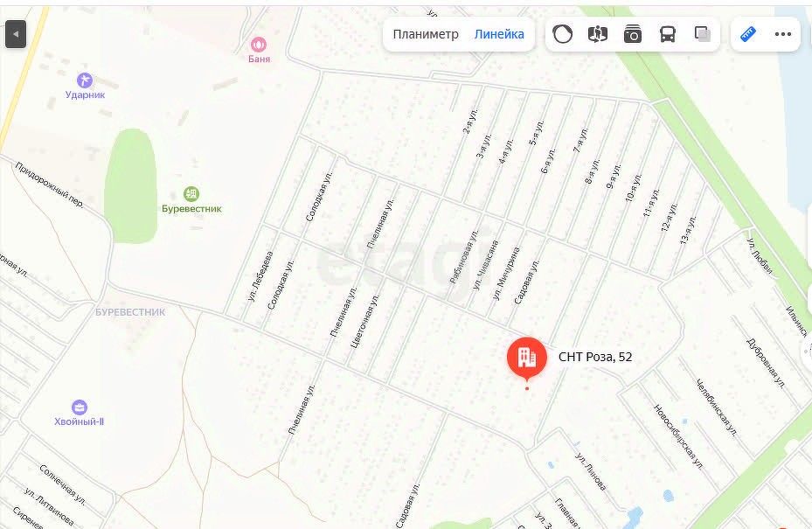
Task: Click the Буревестник garden icon
Action: click(x=191, y=194)
